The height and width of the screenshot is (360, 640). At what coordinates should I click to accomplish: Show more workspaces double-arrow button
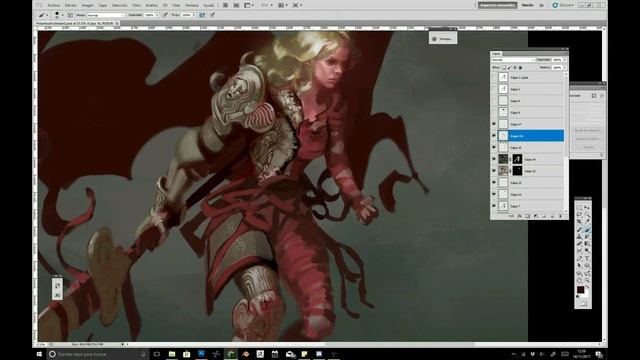[542, 5]
